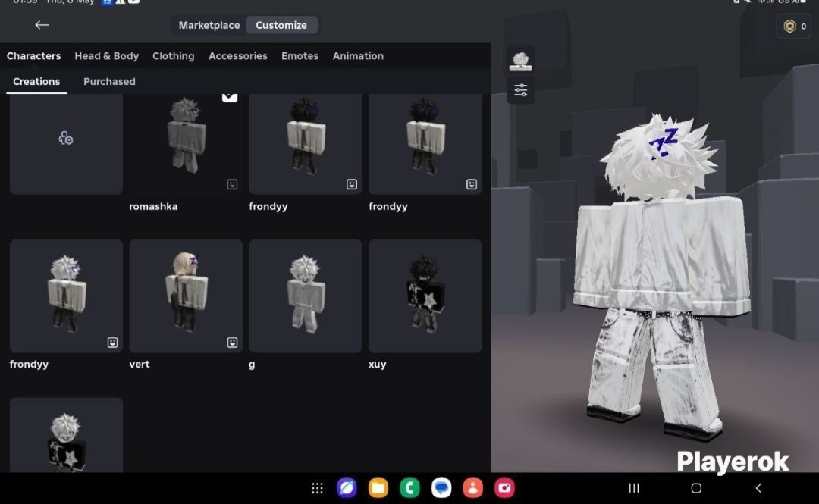The height and width of the screenshot is (504, 819).
Task: Show the Purchased sub-tab
Action: 109,82
